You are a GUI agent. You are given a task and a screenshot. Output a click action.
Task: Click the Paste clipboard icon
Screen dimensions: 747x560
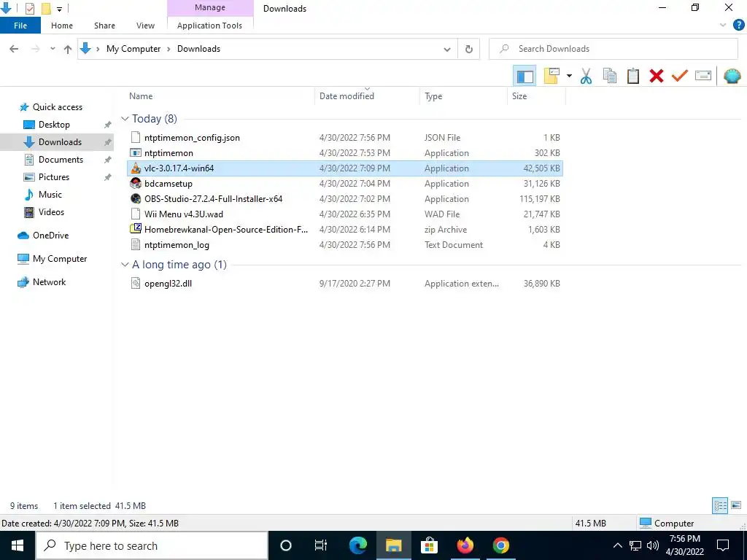click(633, 76)
